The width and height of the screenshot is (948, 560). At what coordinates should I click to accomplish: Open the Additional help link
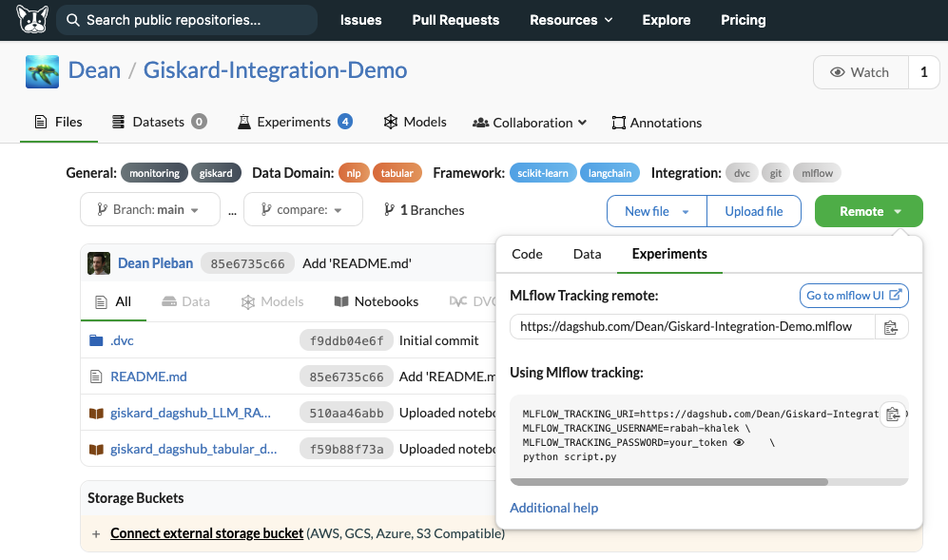pos(553,508)
